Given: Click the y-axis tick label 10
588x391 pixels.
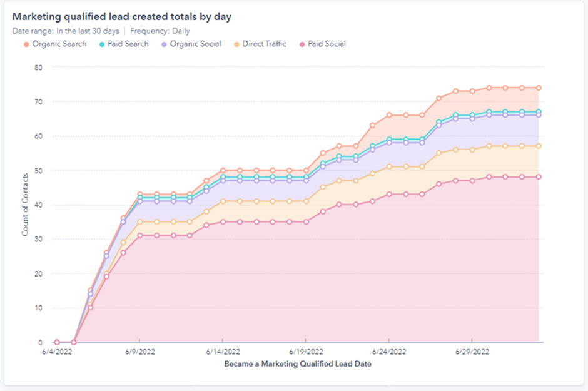Looking at the screenshot, I should point(39,308).
